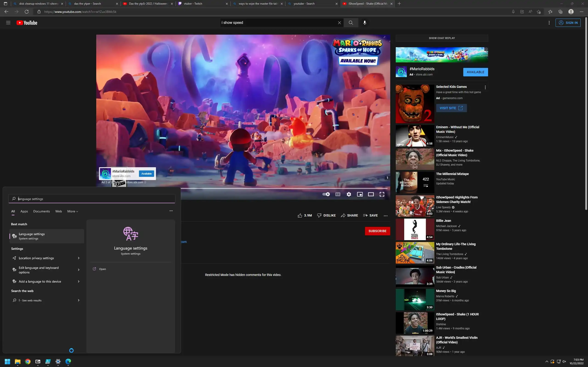588x367 pixels.
Task: Click SHOW CHAT REPLAY button
Action: pyautogui.click(x=441, y=38)
